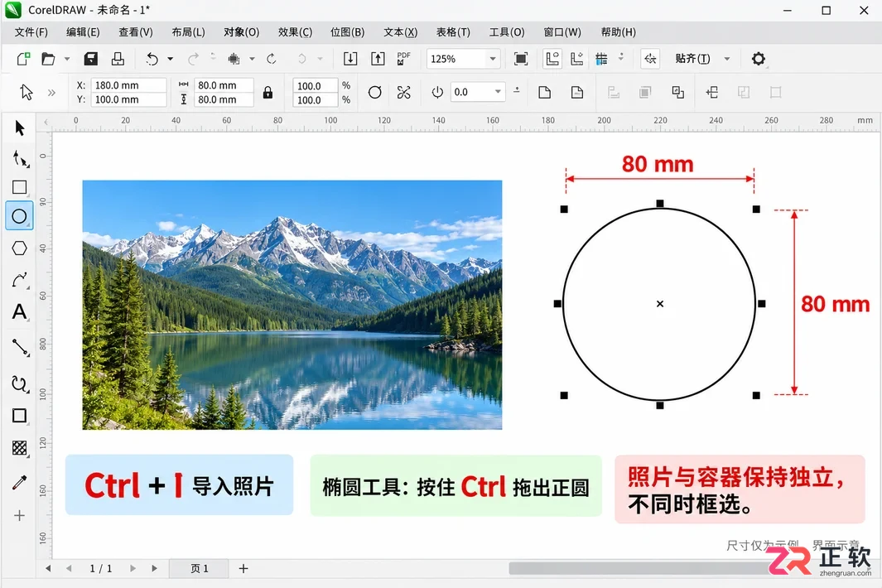Undo the last action
This screenshot has width=882, height=588.
point(152,59)
